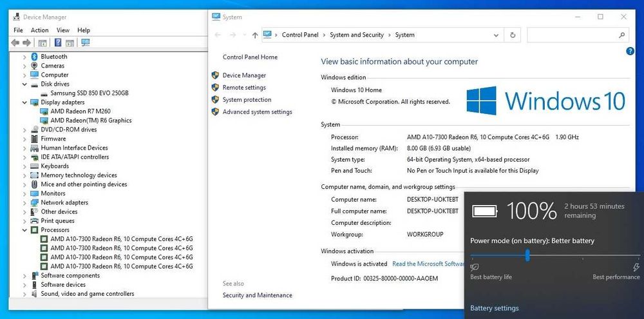Select the Other devices icon
The width and height of the screenshot is (644, 319).
pyautogui.click(x=35, y=212)
